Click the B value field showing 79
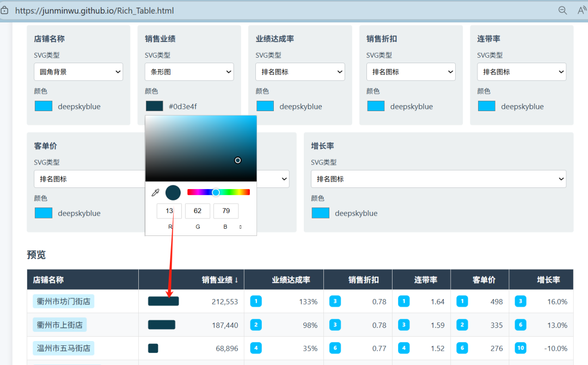588x365 pixels. click(226, 211)
